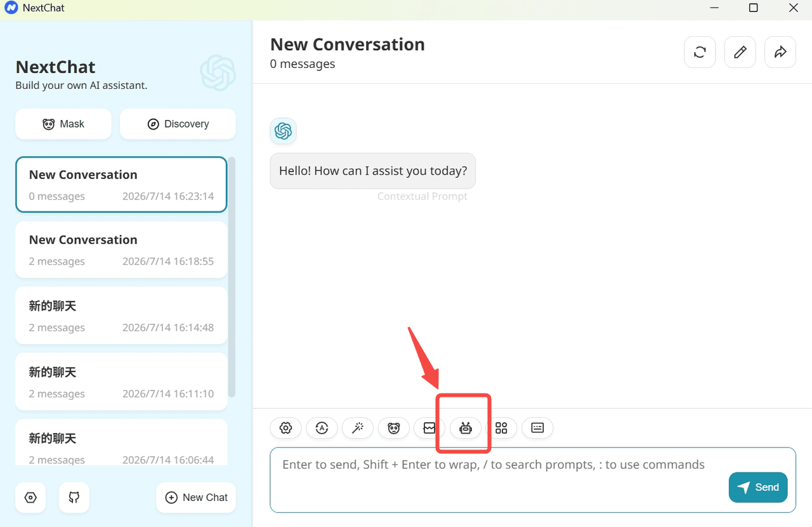812x527 pixels.
Task: Click the auto theme icon in toolbar
Action: [322, 428]
